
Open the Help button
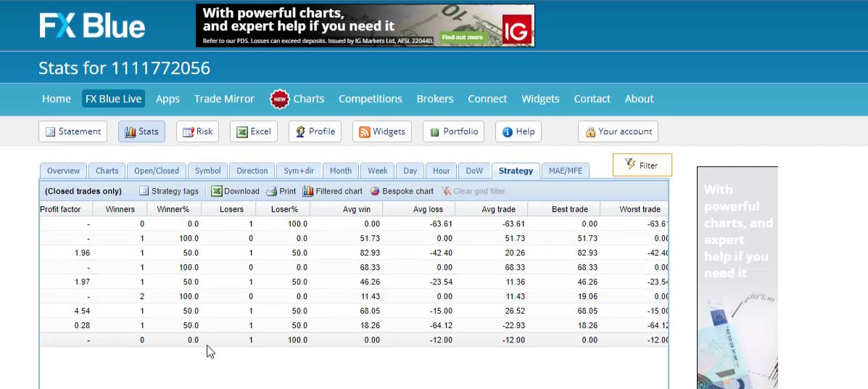518,131
